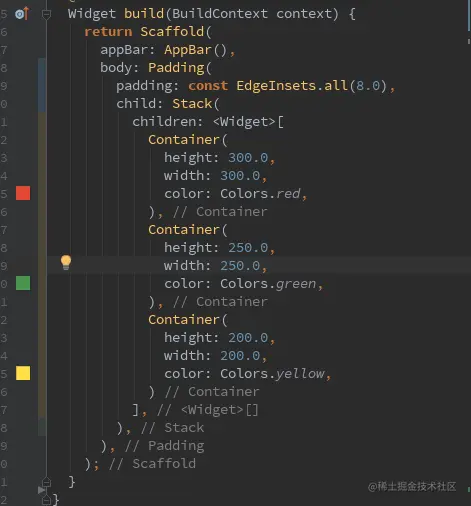Click 'EdgeInsets.all' call
The width and height of the screenshot is (471, 506).
pos(292,86)
